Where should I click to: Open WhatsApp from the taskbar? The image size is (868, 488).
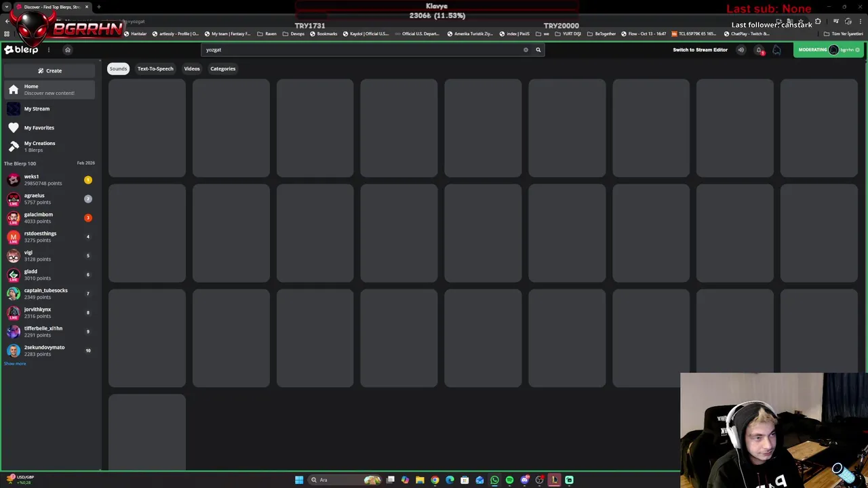(494, 480)
